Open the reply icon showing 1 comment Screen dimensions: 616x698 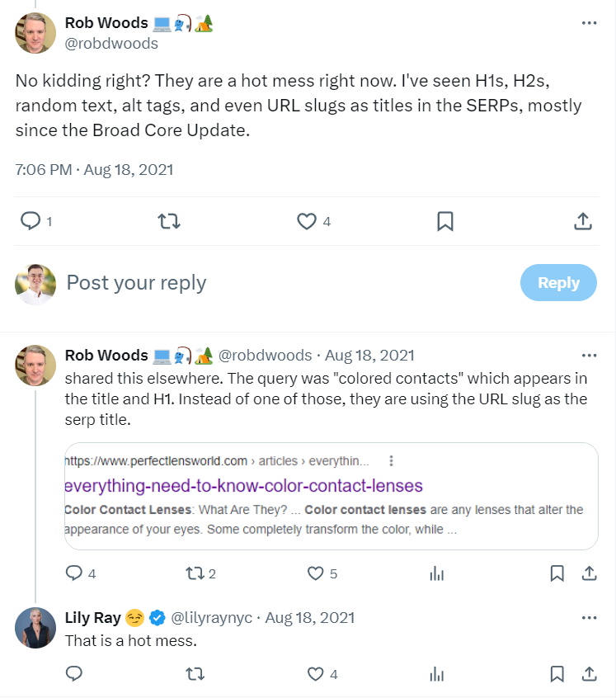31,221
